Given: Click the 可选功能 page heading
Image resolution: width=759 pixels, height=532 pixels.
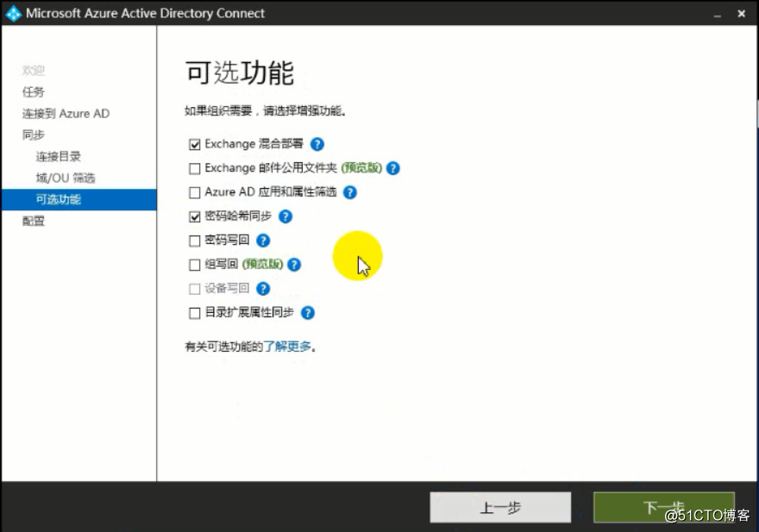Looking at the screenshot, I should click(240, 73).
